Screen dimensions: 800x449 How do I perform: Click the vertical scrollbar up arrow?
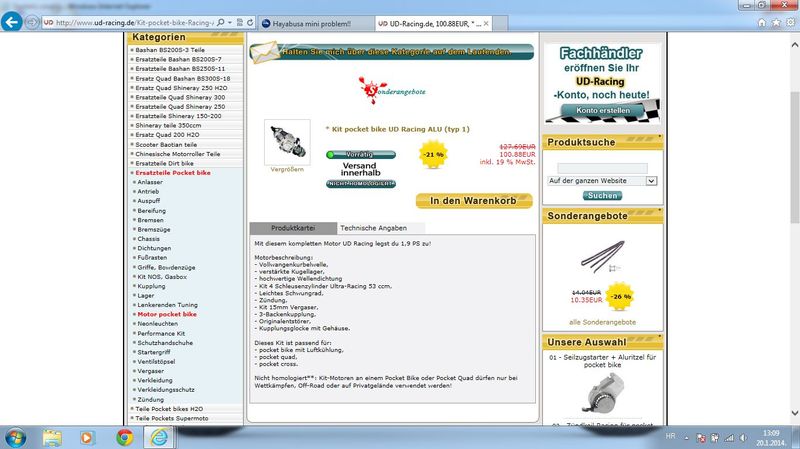pos(794,45)
